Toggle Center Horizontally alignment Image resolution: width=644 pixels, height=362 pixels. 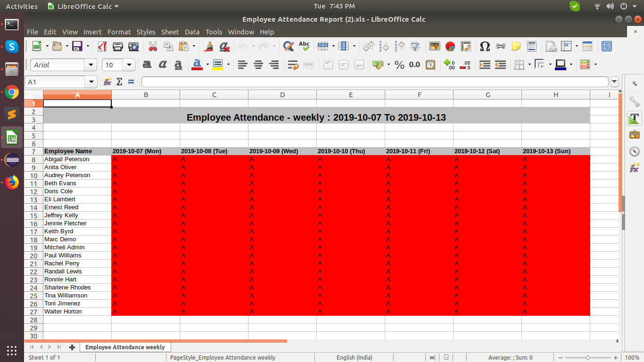258,65
